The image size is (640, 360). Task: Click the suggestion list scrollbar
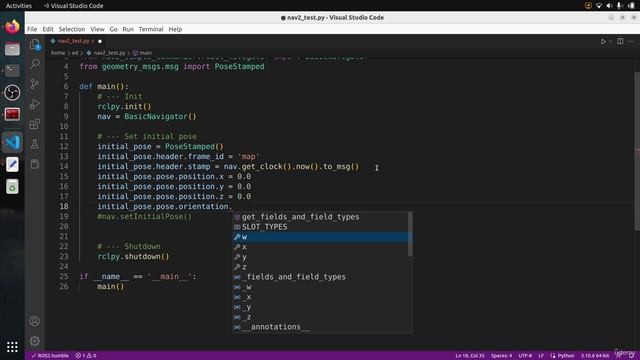coord(410,234)
